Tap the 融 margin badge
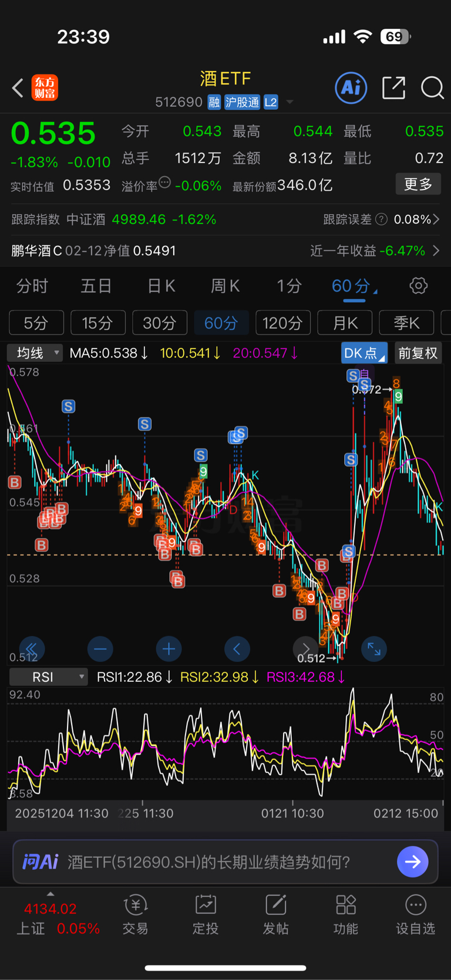The width and height of the screenshot is (451, 980). pyautogui.click(x=214, y=102)
